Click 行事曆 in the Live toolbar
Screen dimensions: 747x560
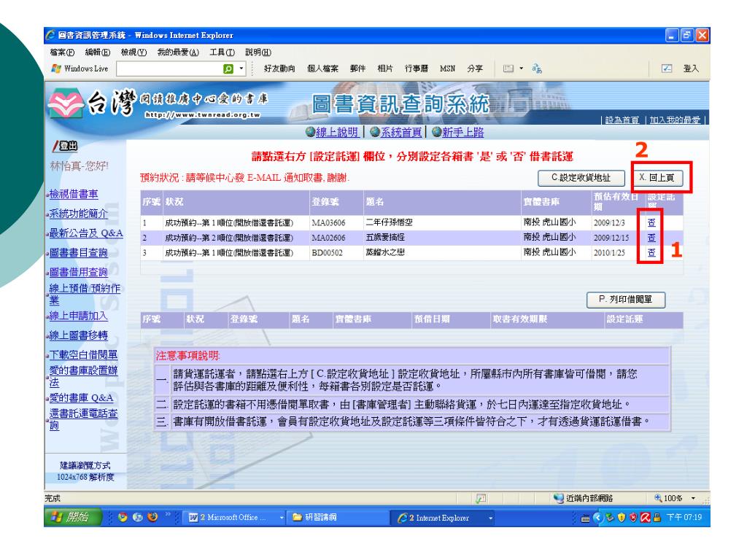417,69
